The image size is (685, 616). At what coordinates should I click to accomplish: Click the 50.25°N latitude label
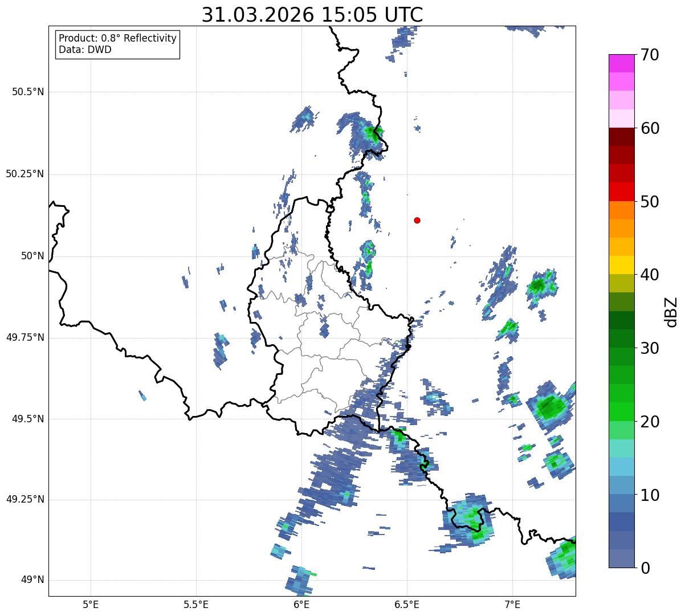pyautogui.click(x=25, y=174)
